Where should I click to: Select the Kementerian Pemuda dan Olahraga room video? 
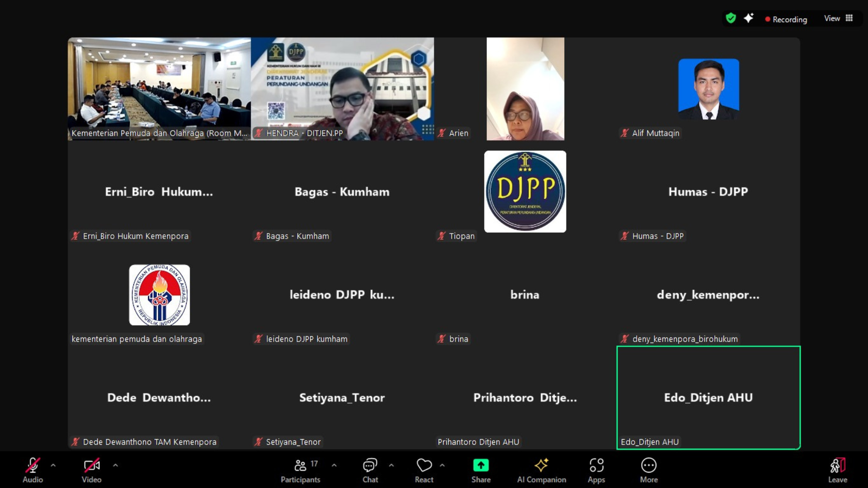pos(159,89)
